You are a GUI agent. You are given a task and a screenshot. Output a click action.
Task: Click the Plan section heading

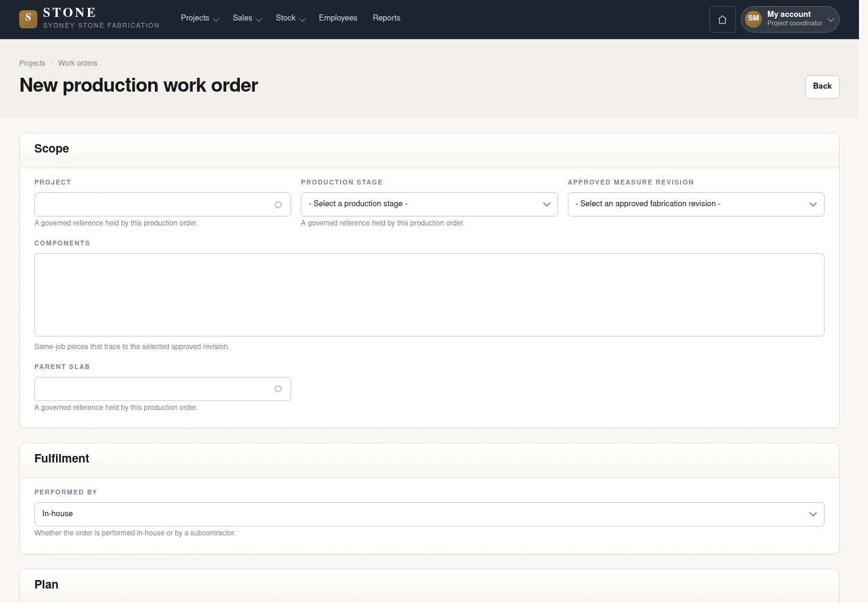pyautogui.click(x=46, y=585)
